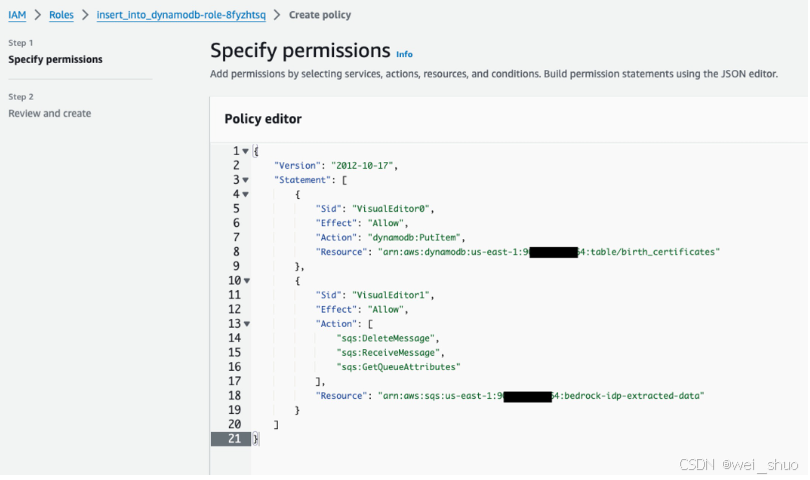Collapse the fold arrow on line 10
Image resolution: width=810 pixels, height=480 pixels.
click(x=247, y=281)
